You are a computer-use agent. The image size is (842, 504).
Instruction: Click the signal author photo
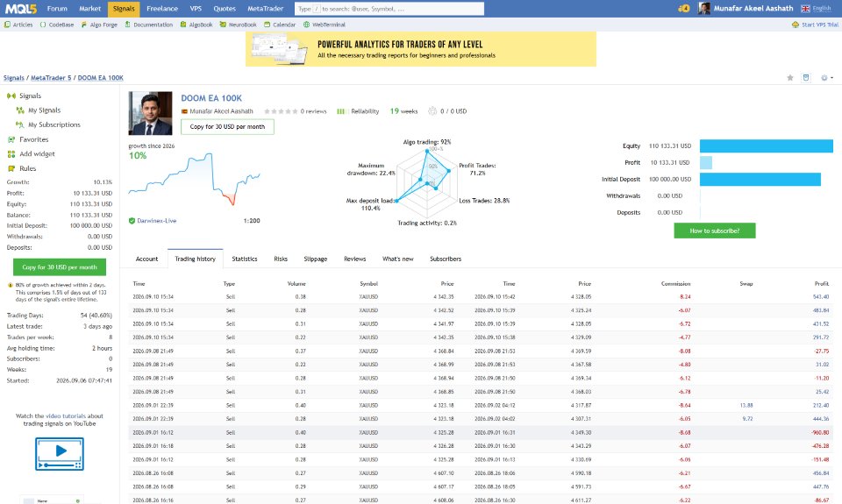point(150,113)
